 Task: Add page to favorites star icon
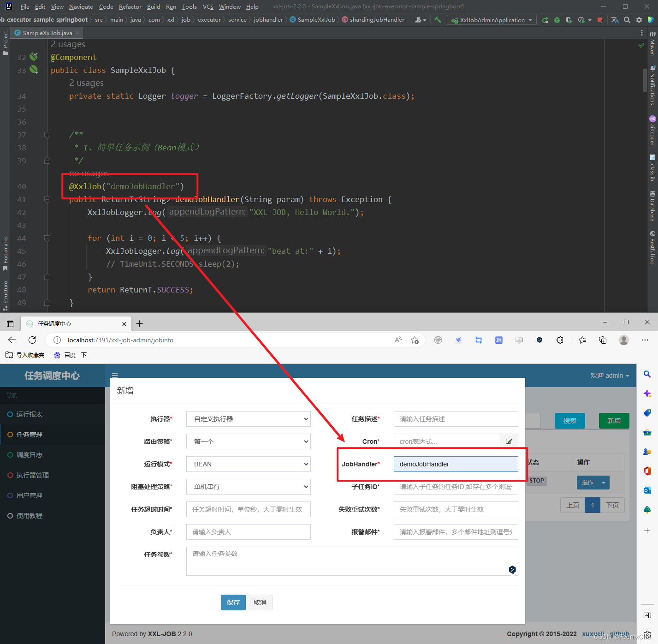(x=415, y=340)
